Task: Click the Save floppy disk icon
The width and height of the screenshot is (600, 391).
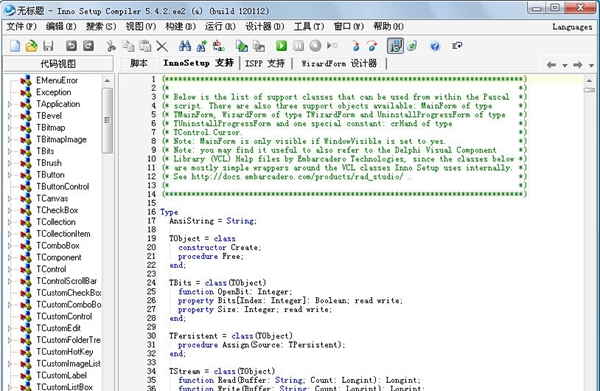Action: [x=48, y=46]
